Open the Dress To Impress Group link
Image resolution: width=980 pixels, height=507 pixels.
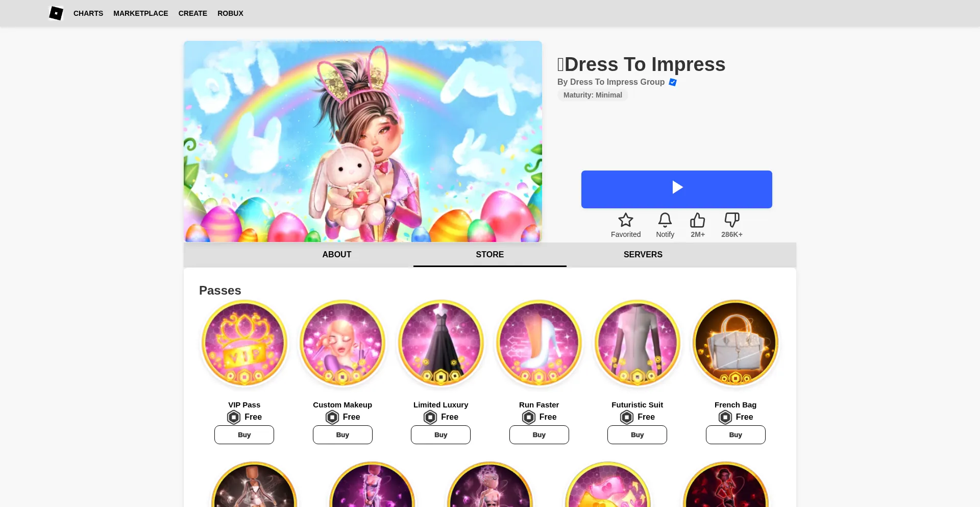point(617,82)
